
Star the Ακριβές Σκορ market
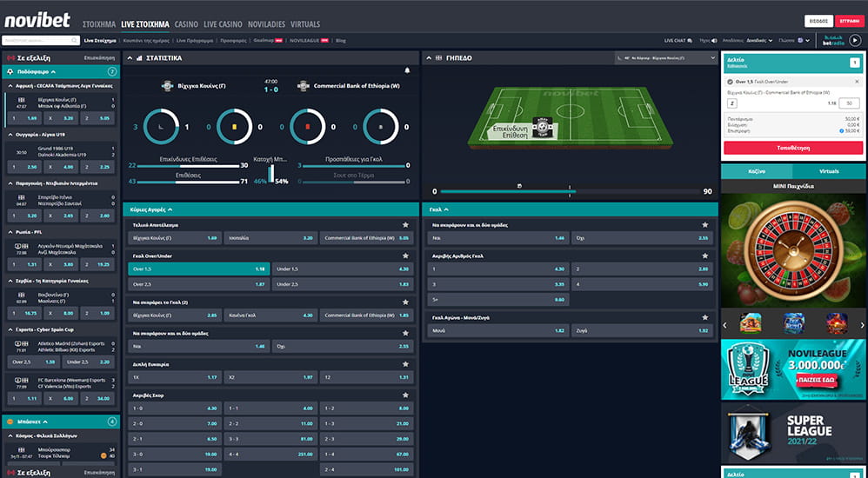pyautogui.click(x=405, y=395)
